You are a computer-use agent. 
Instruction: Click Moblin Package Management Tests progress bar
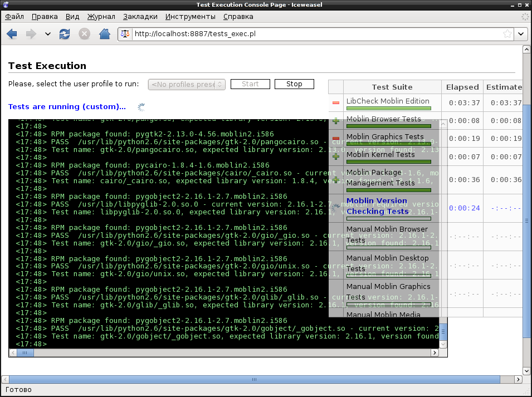[389, 190]
